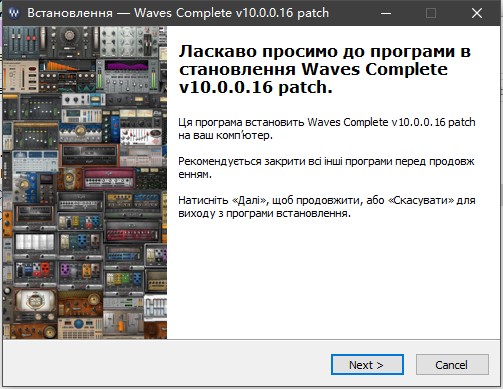Click the Next button to continue installation
The width and height of the screenshot is (503, 389).
[367, 365]
